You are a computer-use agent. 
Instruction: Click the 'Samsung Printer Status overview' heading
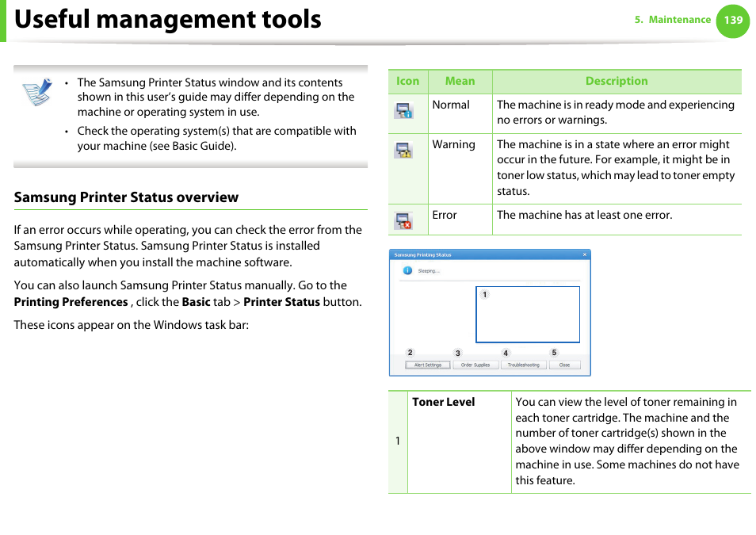point(126,197)
